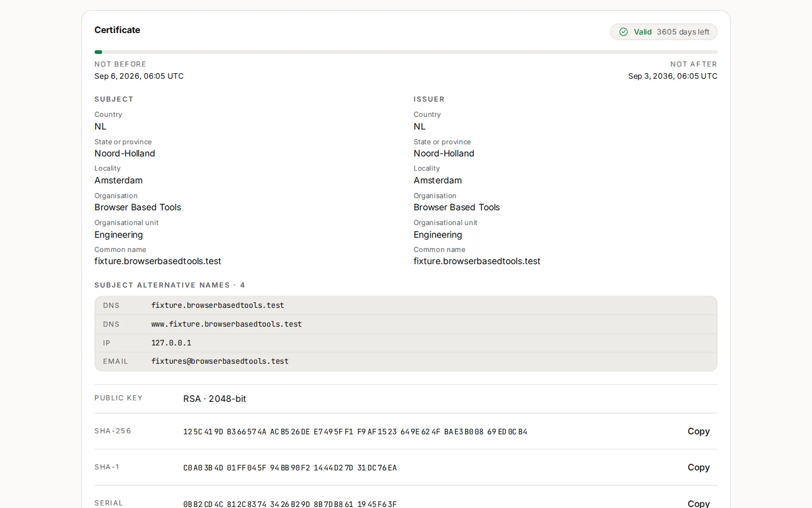This screenshot has height=508, width=812.
Task: Click the Issuer locality Amsterdam
Action: click(x=437, y=180)
